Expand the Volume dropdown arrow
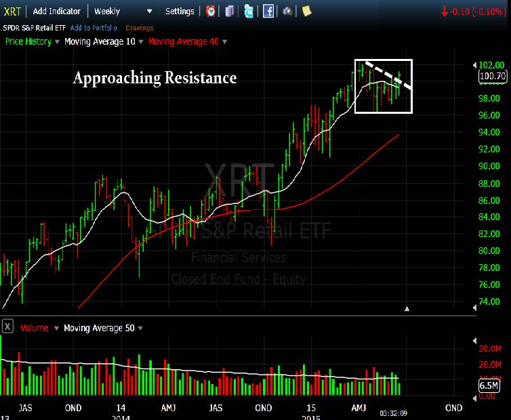511x420 pixels. point(56,328)
